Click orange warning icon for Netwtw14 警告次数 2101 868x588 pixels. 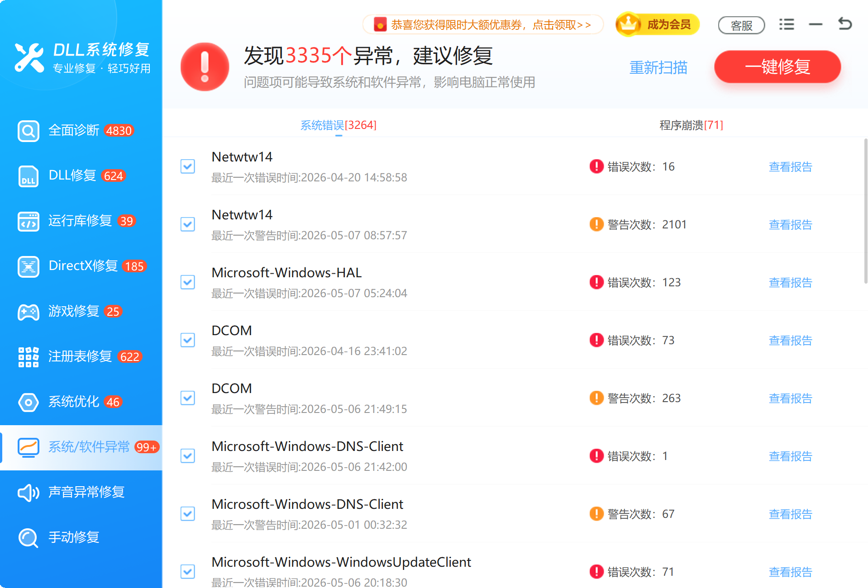coord(596,224)
